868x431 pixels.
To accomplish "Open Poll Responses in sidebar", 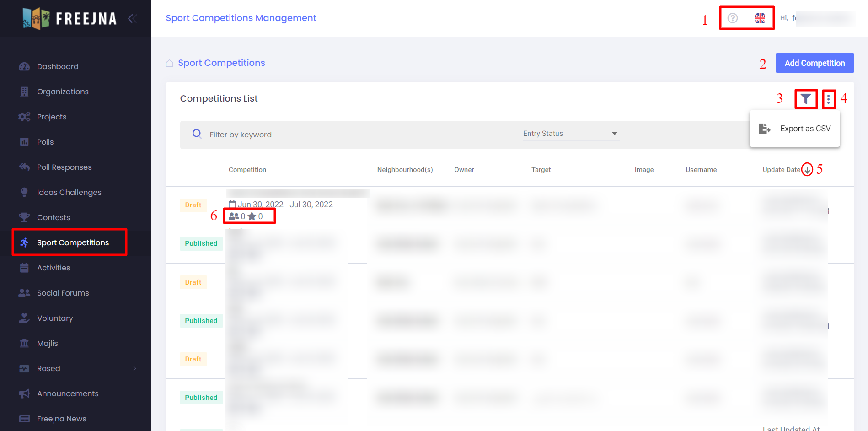I will [64, 167].
